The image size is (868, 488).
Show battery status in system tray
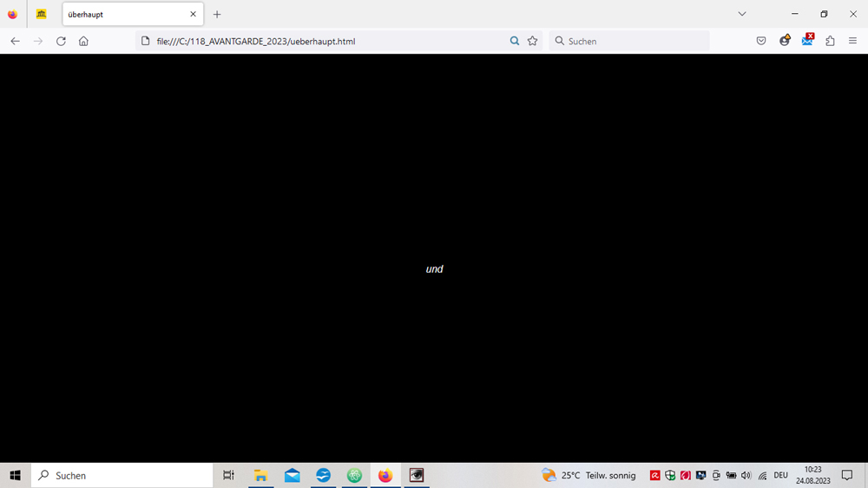731,475
